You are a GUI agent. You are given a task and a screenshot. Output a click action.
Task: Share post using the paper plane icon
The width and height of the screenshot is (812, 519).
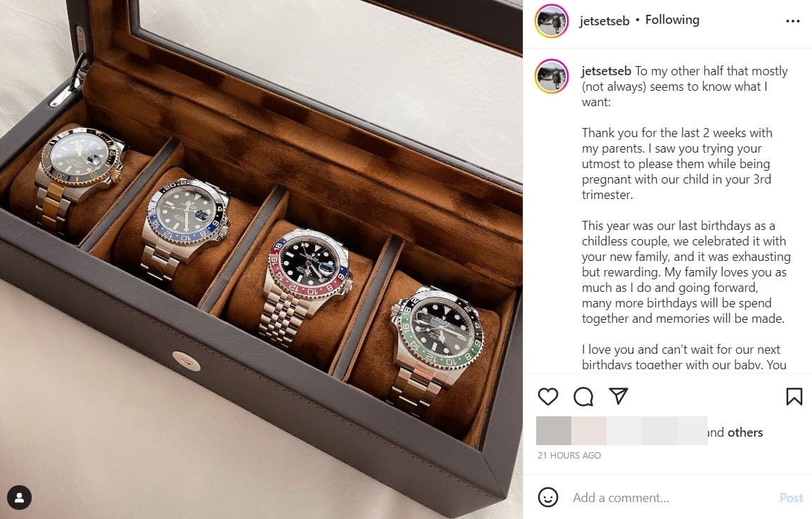point(618,396)
